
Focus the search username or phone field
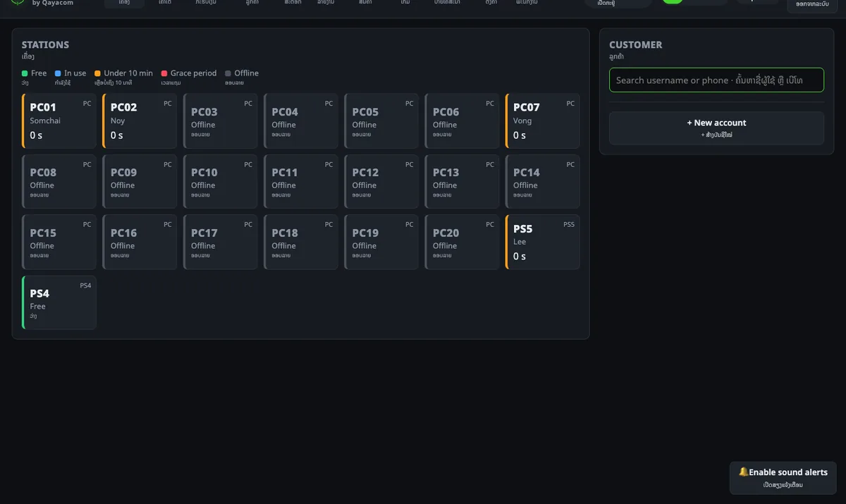pyautogui.click(x=716, y=80)
